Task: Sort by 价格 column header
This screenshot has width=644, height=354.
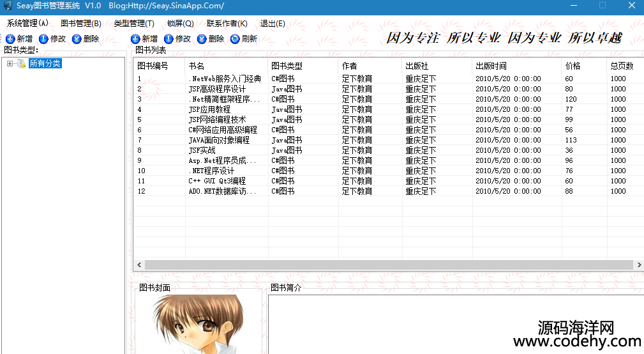Action: coord(585,66)
